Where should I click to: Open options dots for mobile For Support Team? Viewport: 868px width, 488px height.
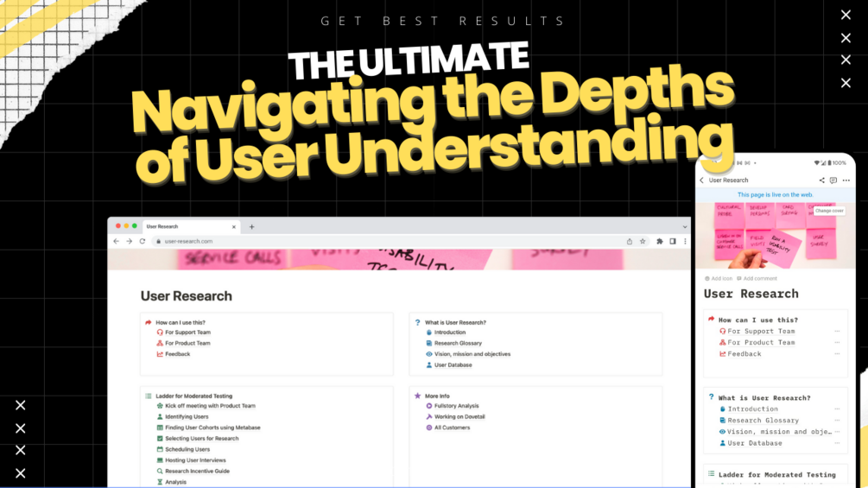[x=837, y=331]
